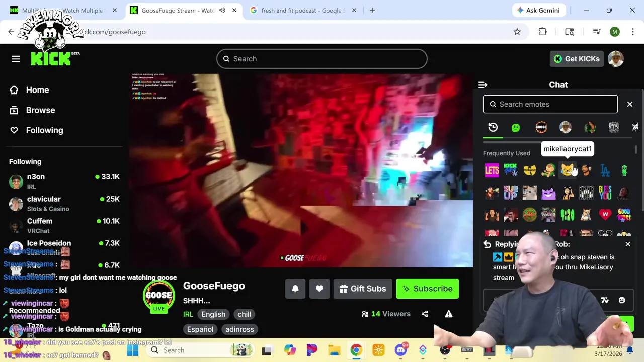644x362 pixels.
Task: Switch to the fresh and fit podcast tab
Action: pyautogui.click(x=304, y=10)
